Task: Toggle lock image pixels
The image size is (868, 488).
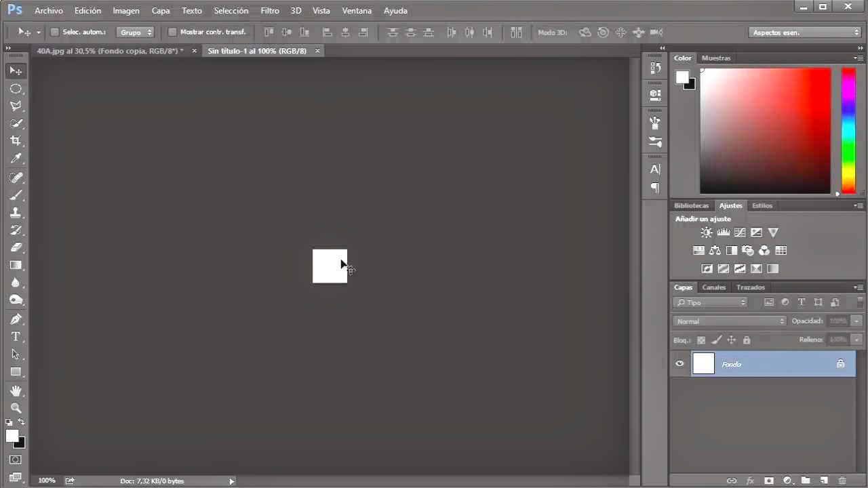Action: pyautogui.click(x=716, y=340)
